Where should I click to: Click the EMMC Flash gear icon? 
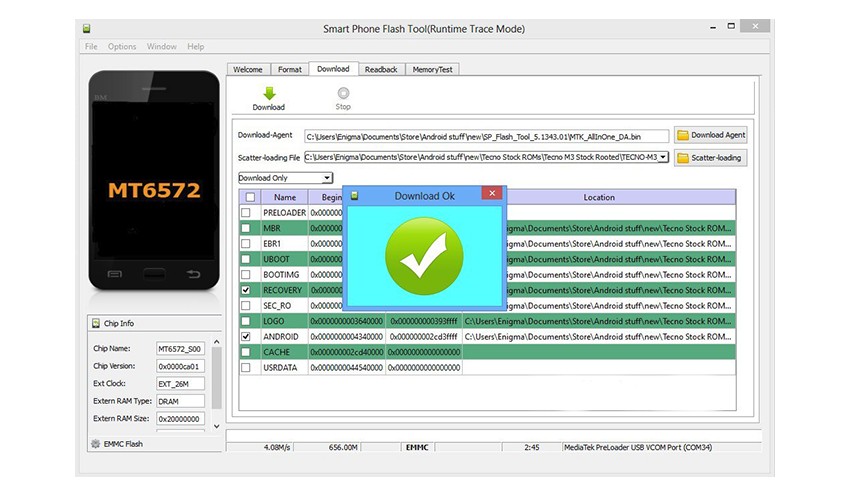click(x=95, y=444)
